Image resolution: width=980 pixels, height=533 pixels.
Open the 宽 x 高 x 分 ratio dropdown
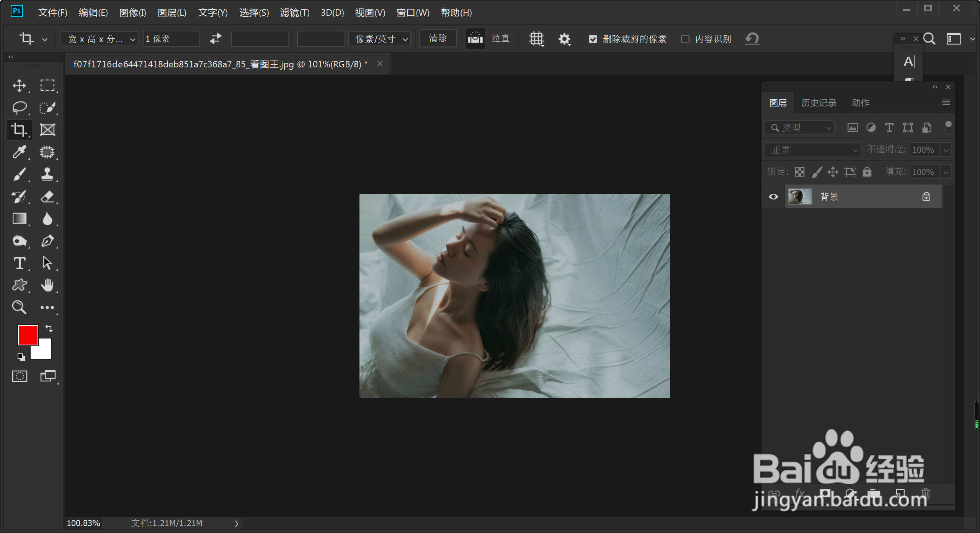click(x=99, y=39)
